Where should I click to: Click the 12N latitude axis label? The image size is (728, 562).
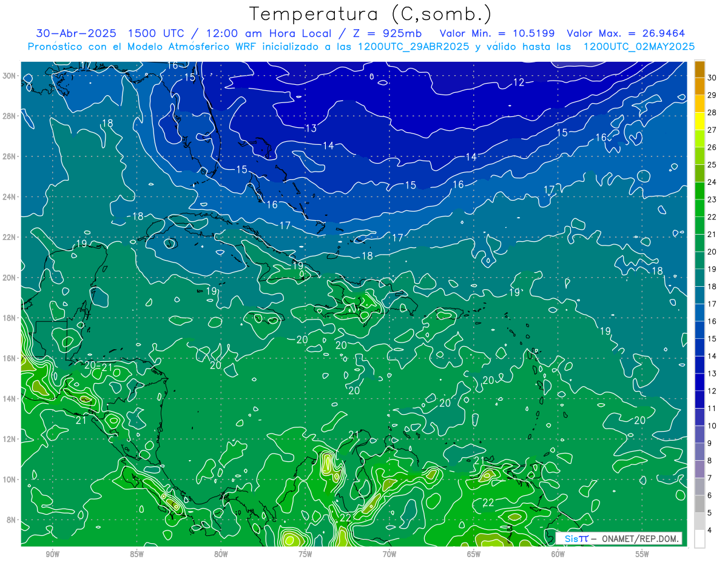[x=10, y=439]
